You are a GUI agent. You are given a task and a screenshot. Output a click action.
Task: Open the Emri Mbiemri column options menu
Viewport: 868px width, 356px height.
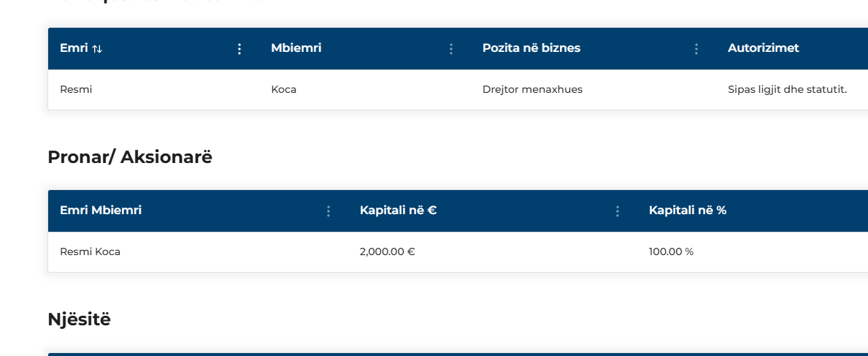tap(329, 211)
